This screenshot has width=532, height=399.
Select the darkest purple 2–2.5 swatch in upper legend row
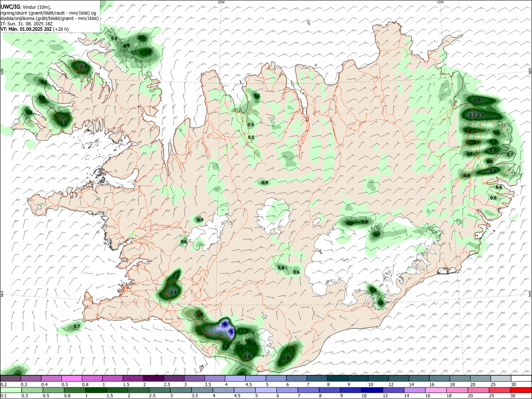[153, 379]
